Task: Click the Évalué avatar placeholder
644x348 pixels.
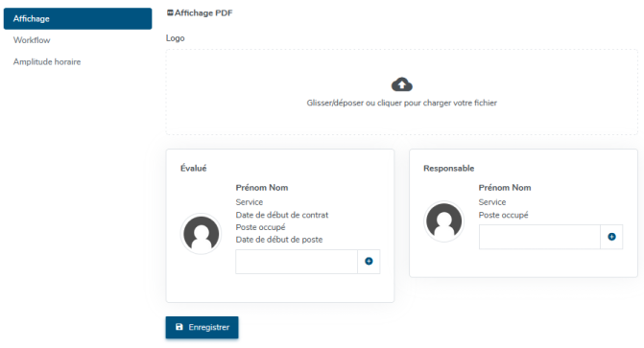Action: tap(202, 234)
